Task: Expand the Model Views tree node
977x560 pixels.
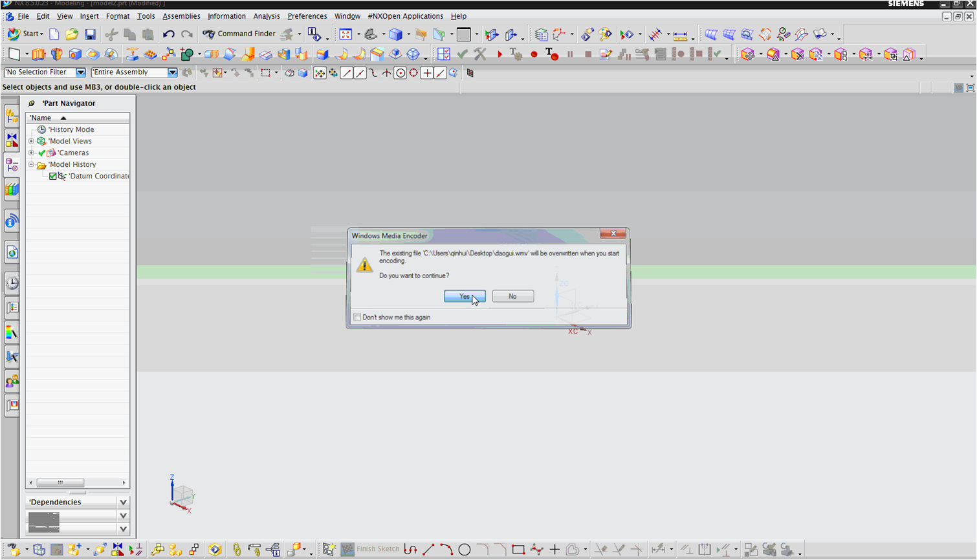Action: tap(31, 141)
